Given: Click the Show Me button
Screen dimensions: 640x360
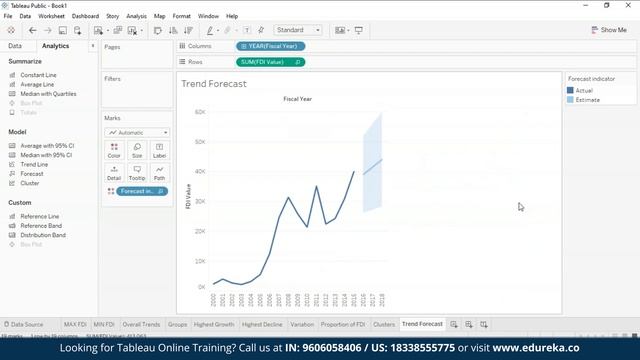Looking at the screenshot, I should [609, 30].
